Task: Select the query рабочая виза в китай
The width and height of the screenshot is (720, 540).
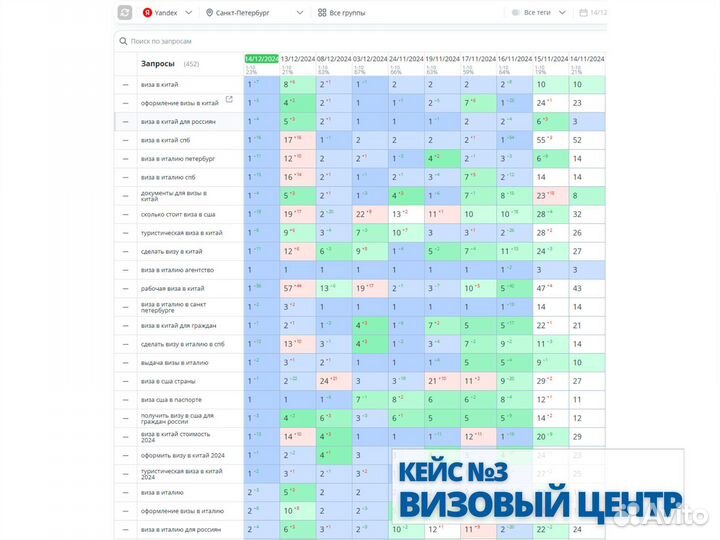Action: (x=172, y=289)
